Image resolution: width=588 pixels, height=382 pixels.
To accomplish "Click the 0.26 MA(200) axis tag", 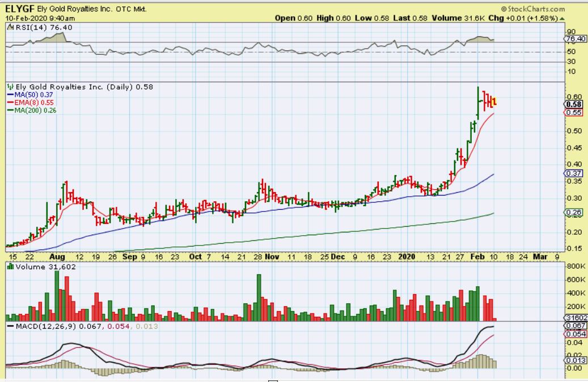I will coord(574,213).
